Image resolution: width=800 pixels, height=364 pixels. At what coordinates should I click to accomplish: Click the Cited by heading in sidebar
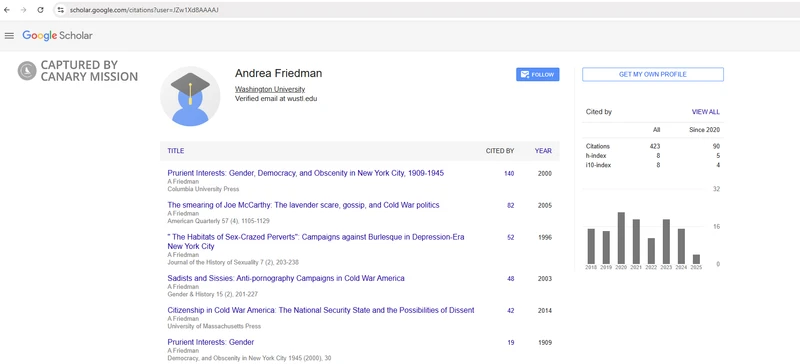tap(598, 112)
